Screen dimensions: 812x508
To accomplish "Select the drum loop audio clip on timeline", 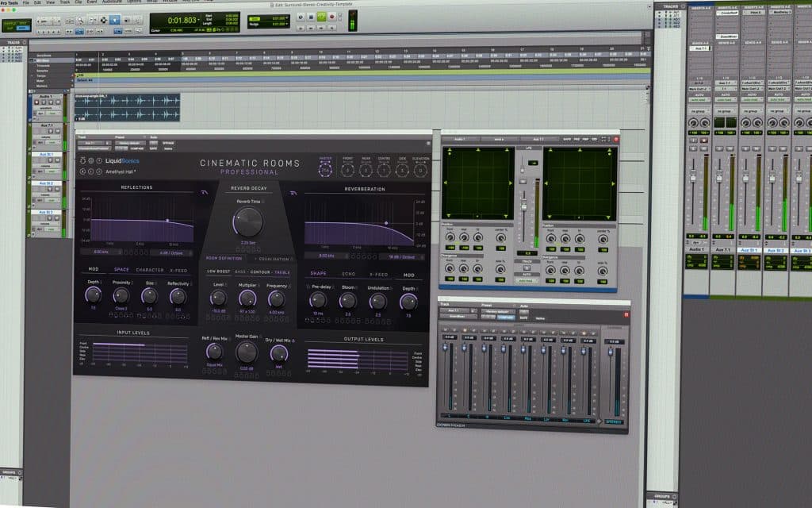I will point(128,108).
